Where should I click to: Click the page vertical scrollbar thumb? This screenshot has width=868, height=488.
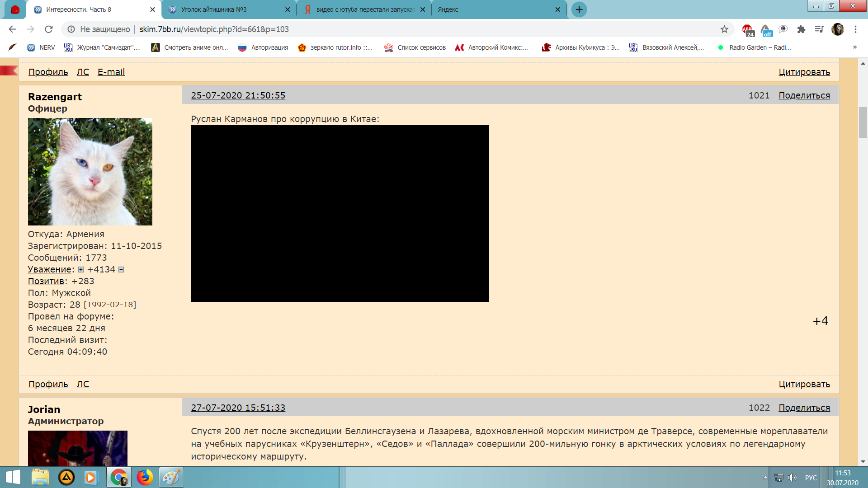pyautogui.click(x=863, y=122)
